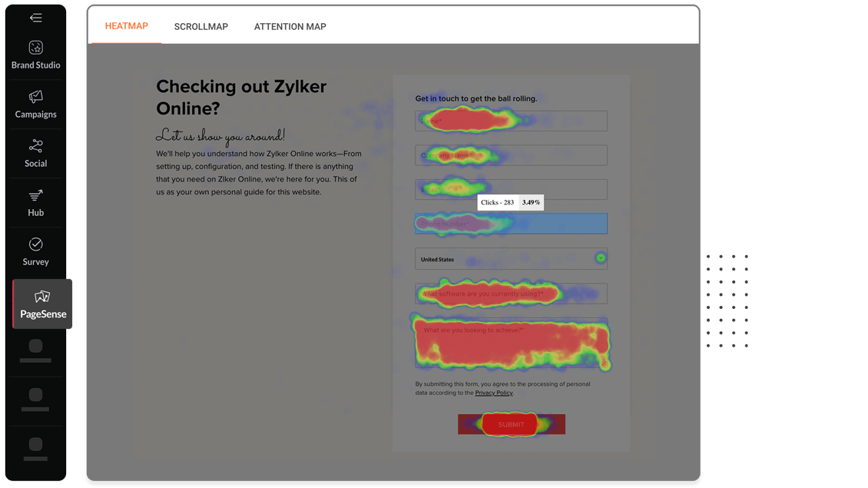Open the Attention Map tab
The width and height of the screenshot is (868, 488).
click(x=290, y=27)
